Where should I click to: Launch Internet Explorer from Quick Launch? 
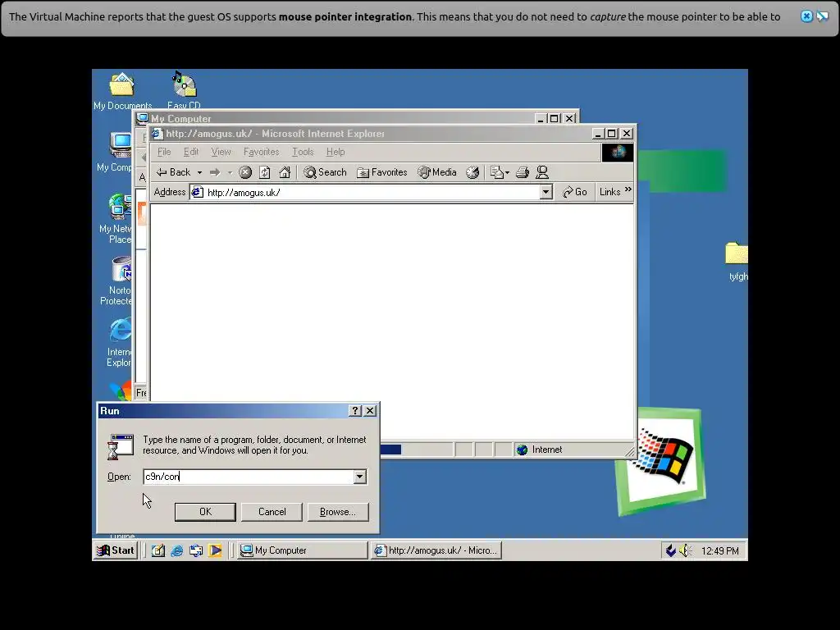[177, 550]
